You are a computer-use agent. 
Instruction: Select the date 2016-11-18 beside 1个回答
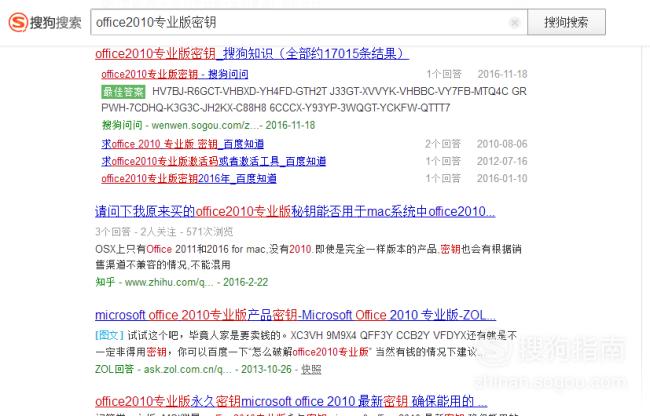pyautogui.click(x=502, y=74)
